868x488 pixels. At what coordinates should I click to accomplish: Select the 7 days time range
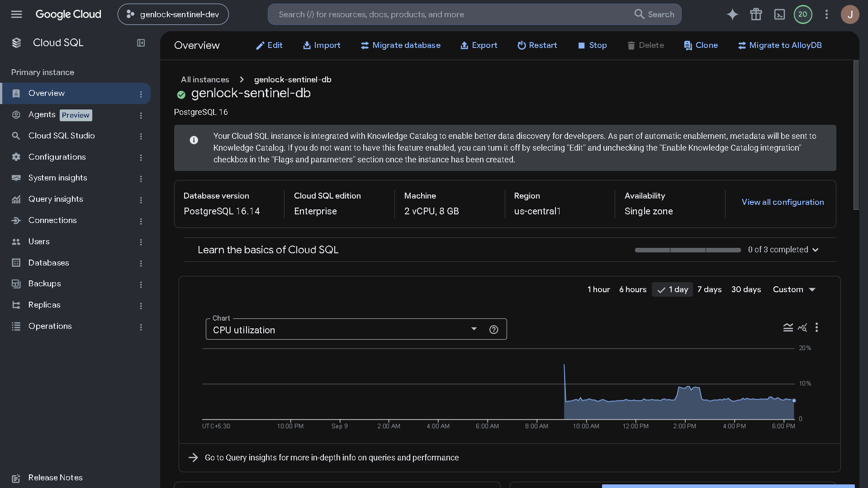pos(709,289)
